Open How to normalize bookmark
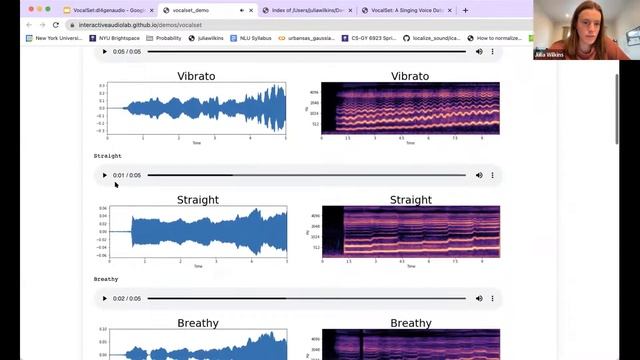This screenshot has width=640, height=360. (x=495, y=38)
